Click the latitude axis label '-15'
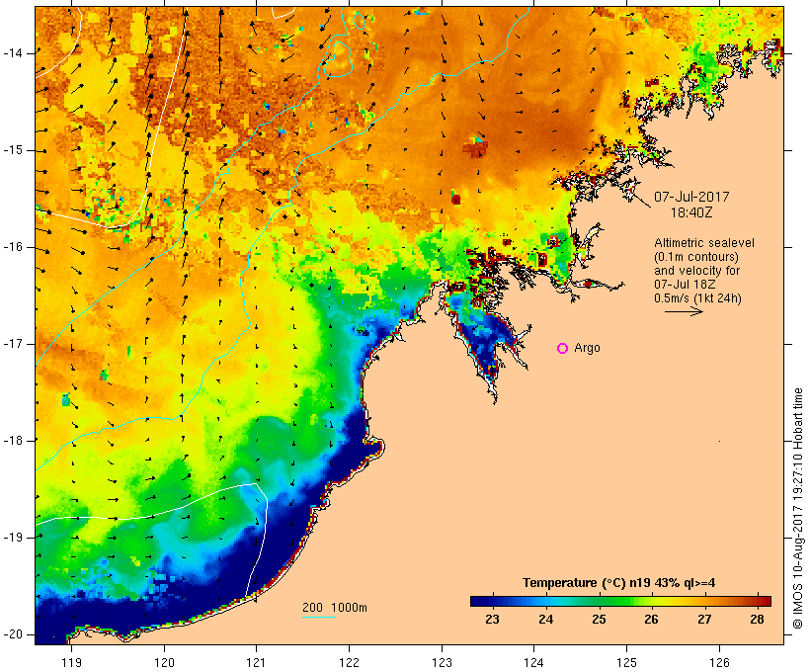 (13, 150)
